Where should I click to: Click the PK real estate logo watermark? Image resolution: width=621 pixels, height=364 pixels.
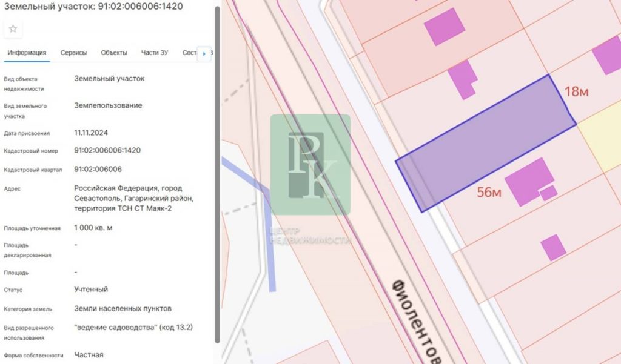pos(310,165)
